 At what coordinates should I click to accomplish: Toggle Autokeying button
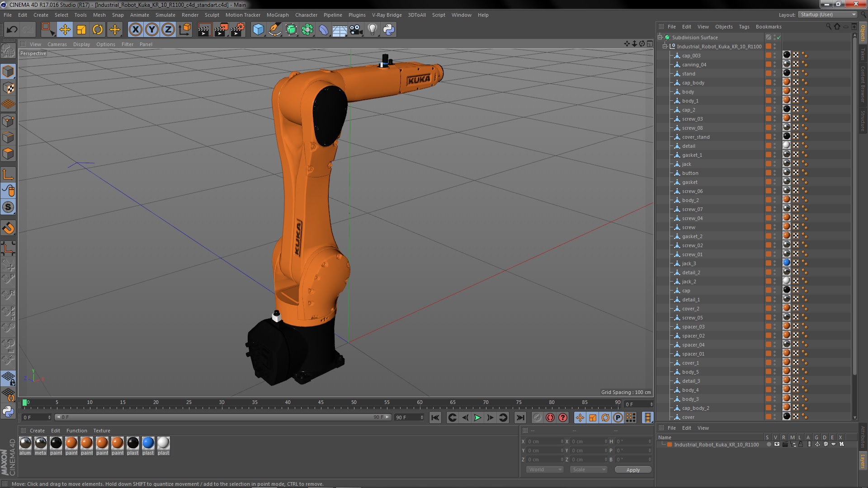tap(550, 418)
